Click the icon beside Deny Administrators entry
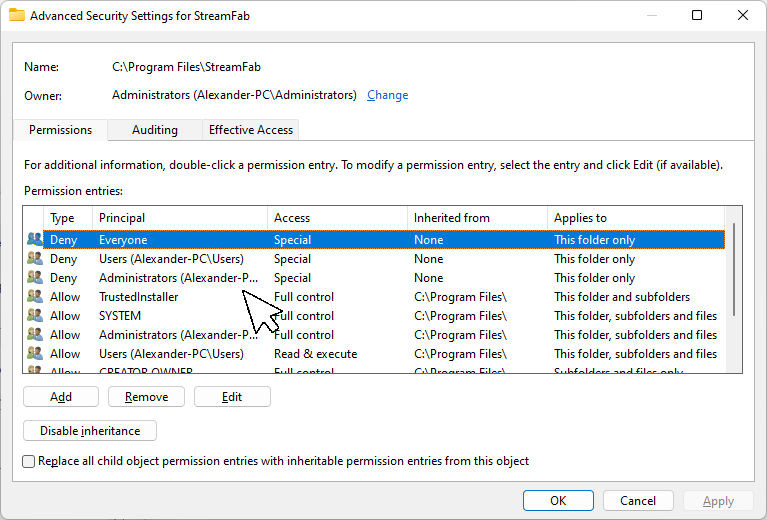This screenshot has width=767, height=520. (x=35, y=278)
